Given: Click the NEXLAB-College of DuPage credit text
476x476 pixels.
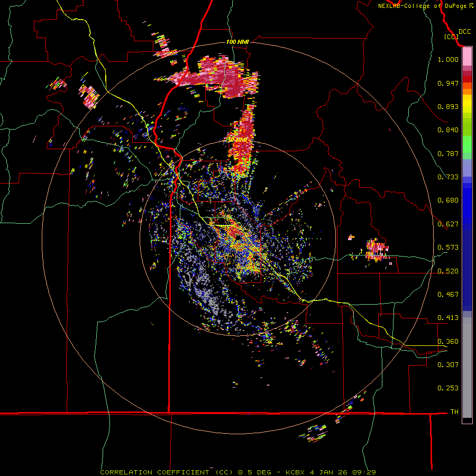Looking at the screenshot, I should (422, 6).
